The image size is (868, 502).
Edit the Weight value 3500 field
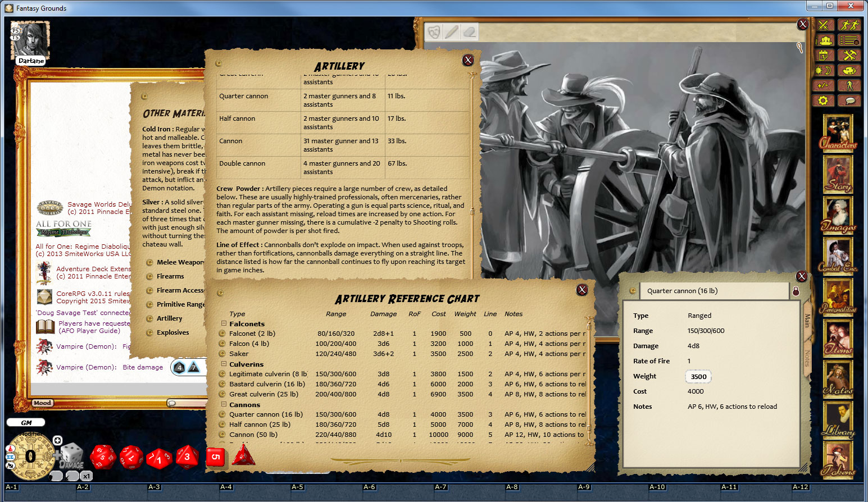click(x=698, y=376)
